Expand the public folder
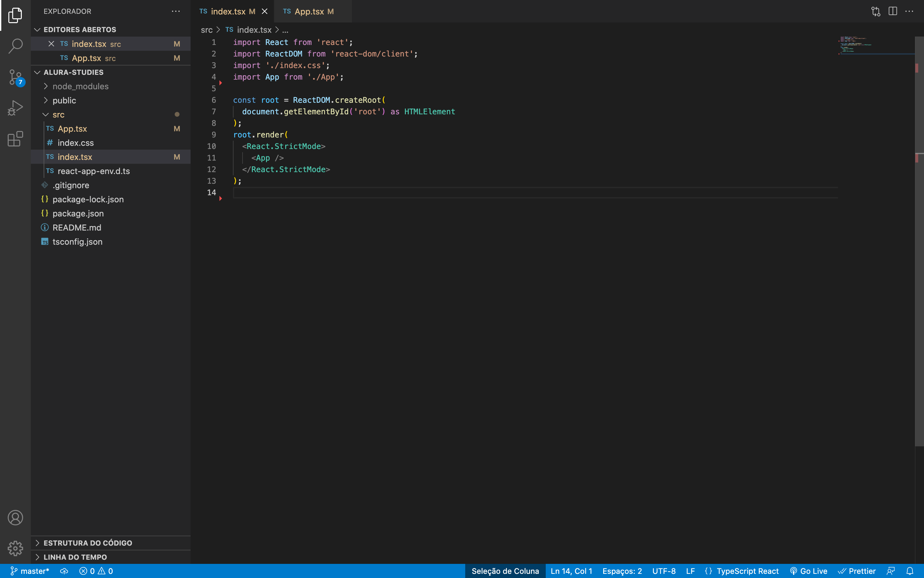The image size is (924, 578). (111, 101)
